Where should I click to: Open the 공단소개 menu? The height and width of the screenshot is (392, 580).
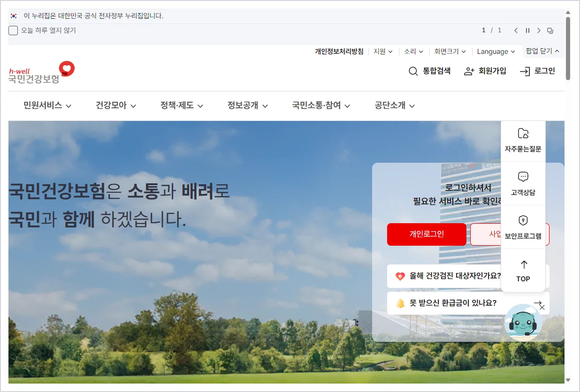395,106
